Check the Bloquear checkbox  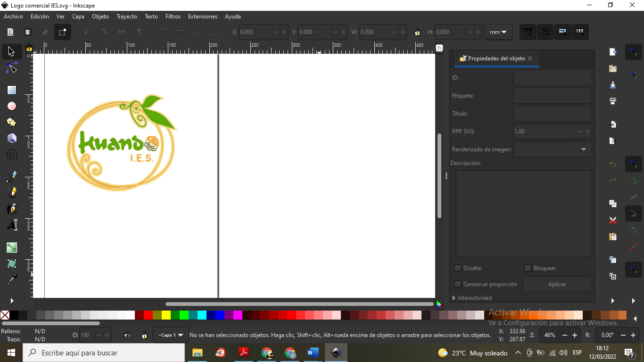click(528, 268)
